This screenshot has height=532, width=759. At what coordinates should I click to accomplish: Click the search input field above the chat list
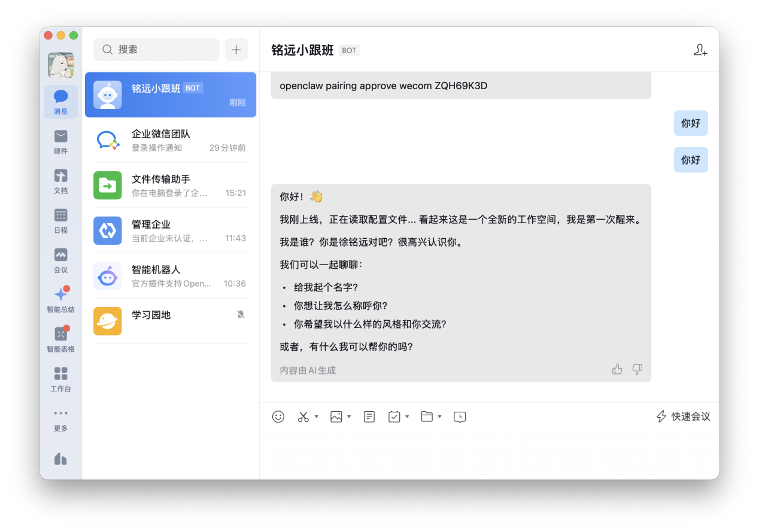point(156,50)
